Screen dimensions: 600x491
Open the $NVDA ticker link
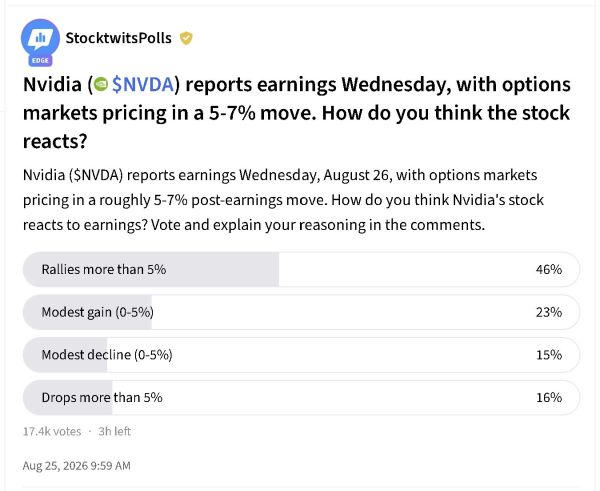143,85
